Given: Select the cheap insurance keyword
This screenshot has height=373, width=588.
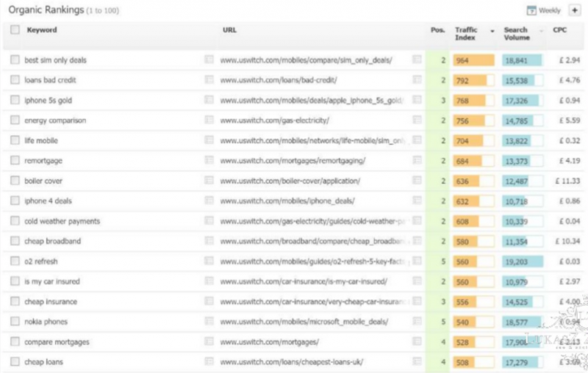Looking at the screenshot, I should pyautogui.click(x=51, y=302).
